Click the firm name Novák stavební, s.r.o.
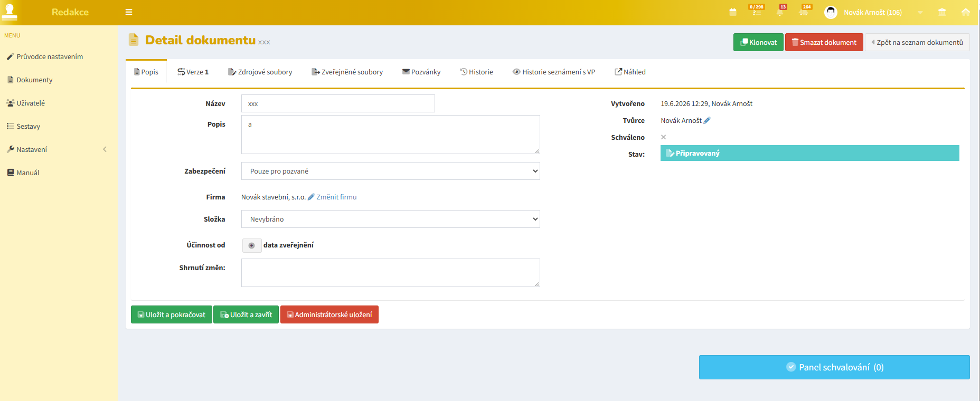The height and width of the screenshot is (401, 980). (274, 197)
